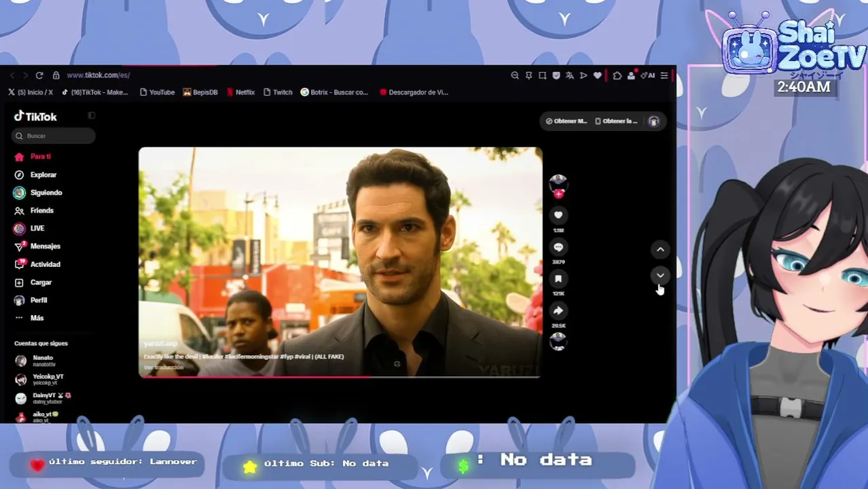
Task: Open Descargador de Vi... bookmark
Action: [x=414, y=92]
